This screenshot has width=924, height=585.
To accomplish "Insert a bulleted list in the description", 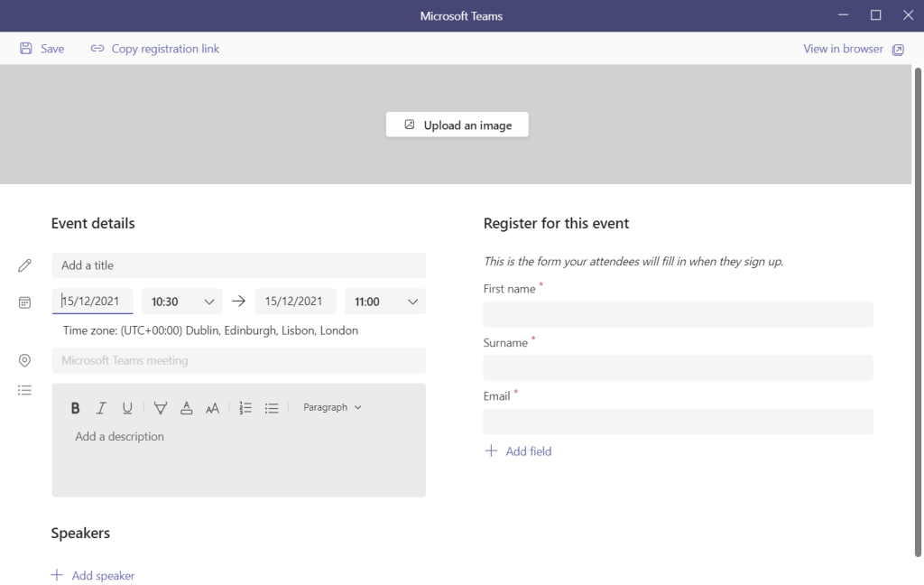I will (x=272, y=407).
